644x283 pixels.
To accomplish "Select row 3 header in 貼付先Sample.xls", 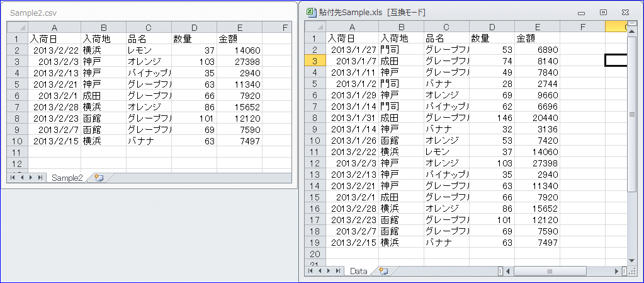I will [315, 61].
